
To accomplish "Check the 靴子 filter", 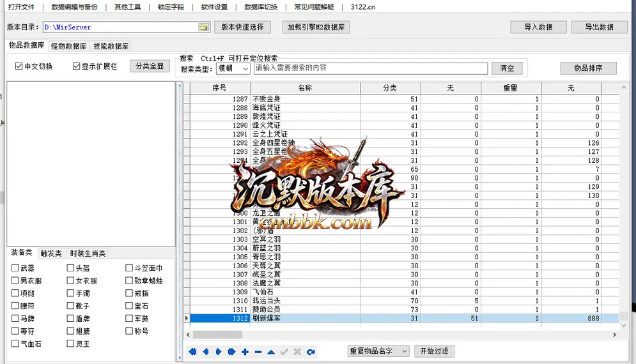I will 70,306.
